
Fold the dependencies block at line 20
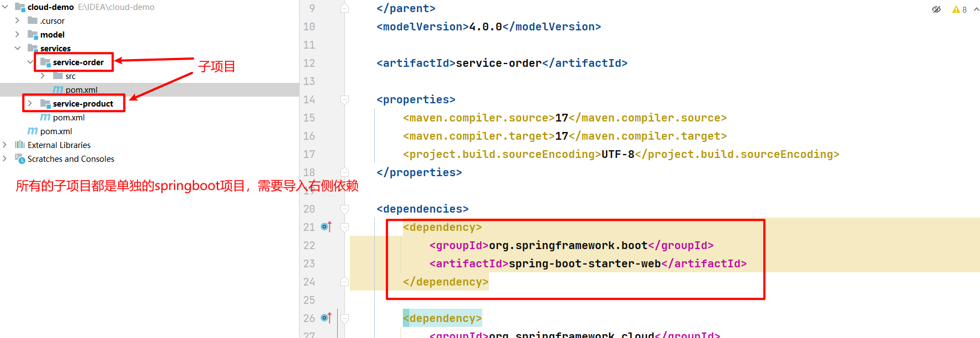[344, 209]
